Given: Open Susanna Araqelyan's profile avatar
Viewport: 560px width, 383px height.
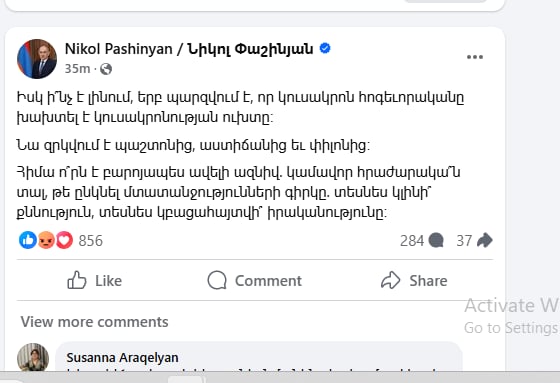Looking at the screenshot, I should [x=33, y=357].
